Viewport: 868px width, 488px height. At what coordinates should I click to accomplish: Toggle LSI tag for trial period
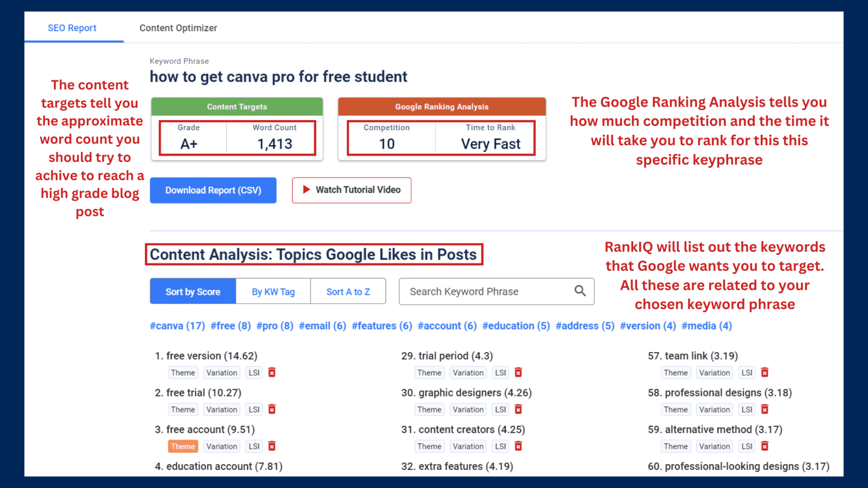click(x=501, y=373)
